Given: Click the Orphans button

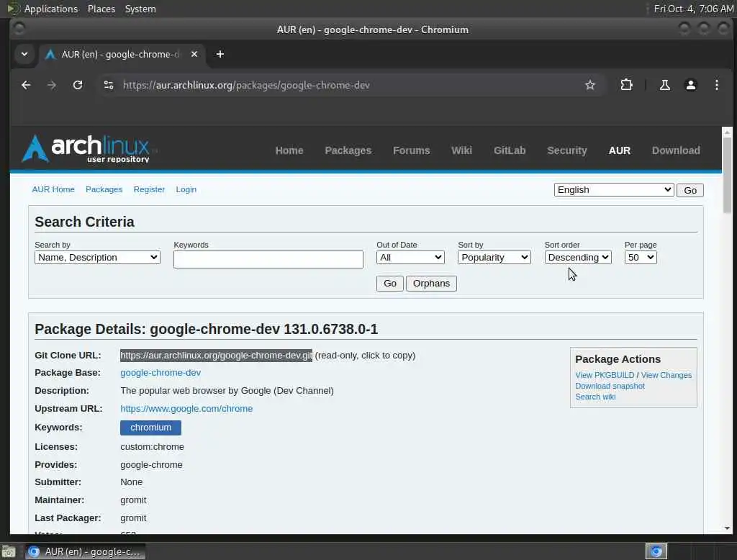Looking at the screenshot, I should tap(431, 283).
